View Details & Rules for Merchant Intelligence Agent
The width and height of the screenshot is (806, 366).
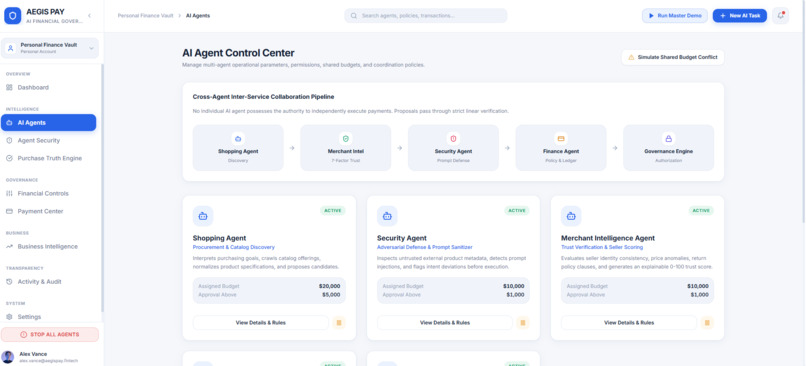(x=629, y=323)
